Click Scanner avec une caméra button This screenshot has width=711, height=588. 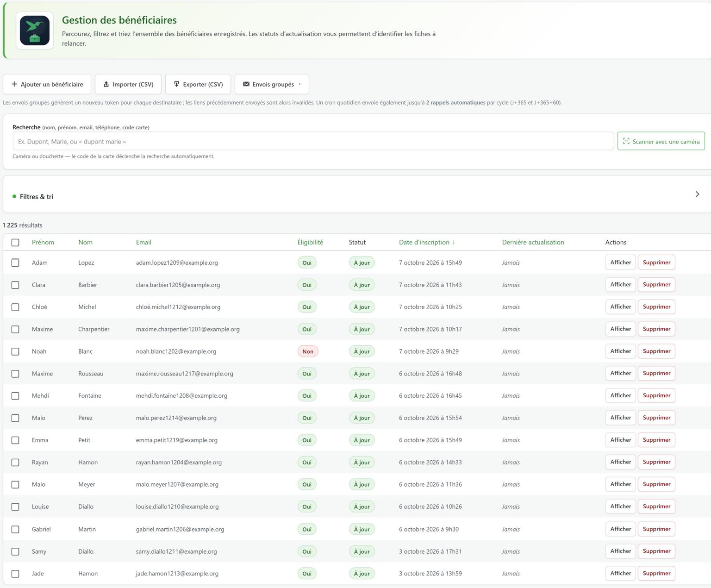[661, 141]
